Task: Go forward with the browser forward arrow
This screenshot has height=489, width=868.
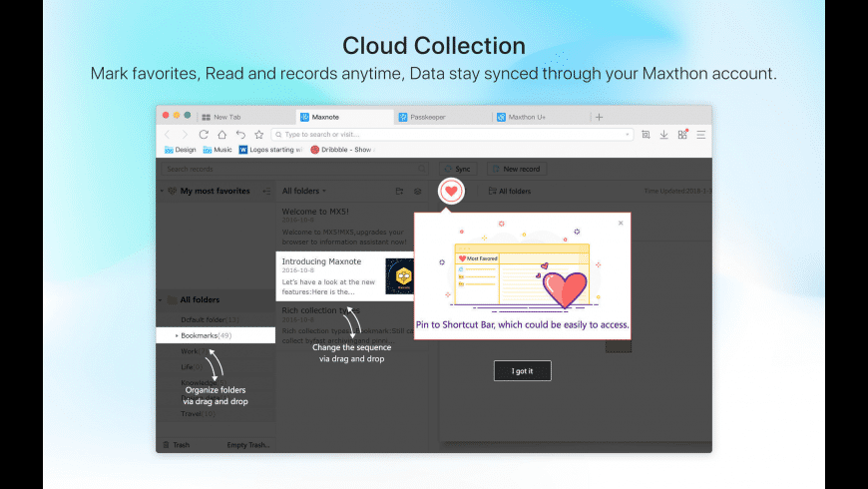Action: click(185, 135)
